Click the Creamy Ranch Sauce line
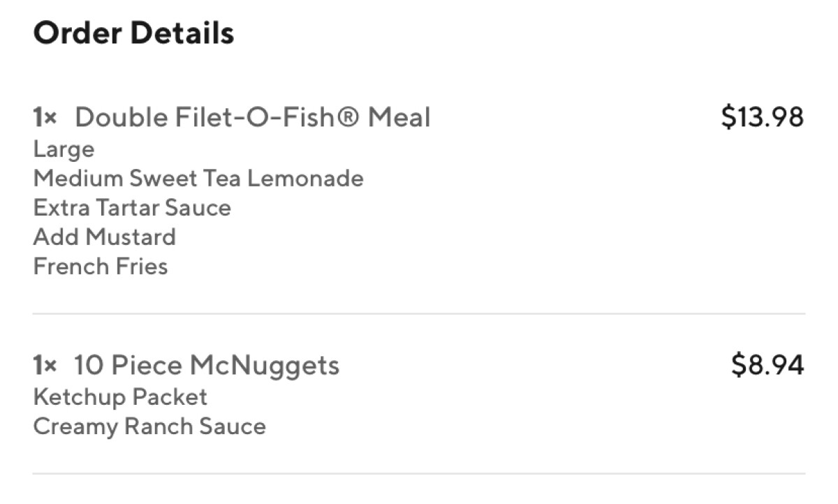Image resolution: width=838 pixels, height=504 pixels. (149, 427)
